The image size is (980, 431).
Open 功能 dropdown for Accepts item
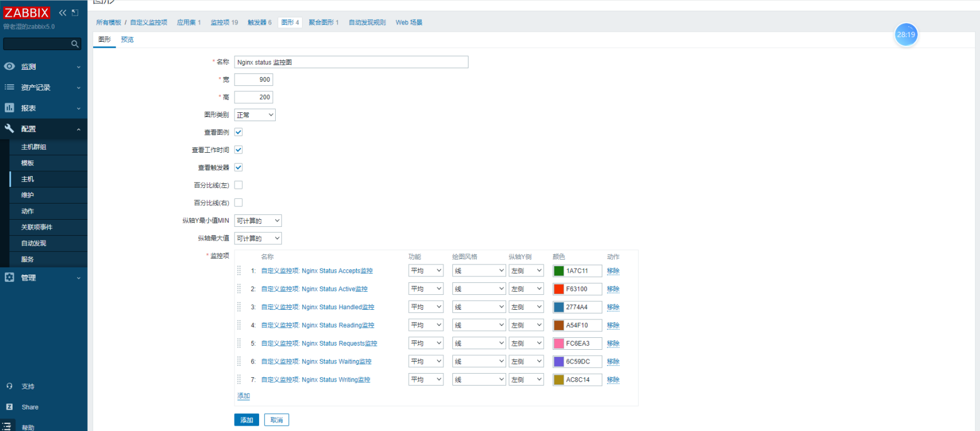[x=426, y=270]
